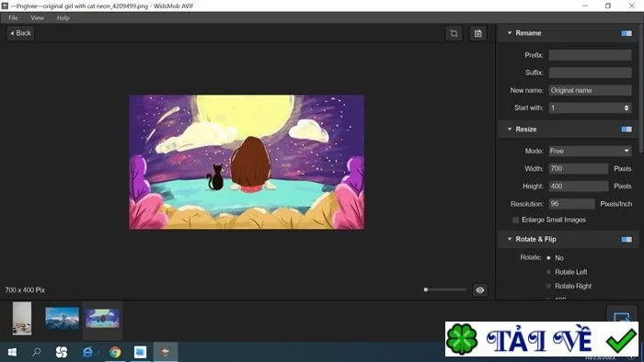
Task: Open the Windows Start menu
Action: pos(12,352)
